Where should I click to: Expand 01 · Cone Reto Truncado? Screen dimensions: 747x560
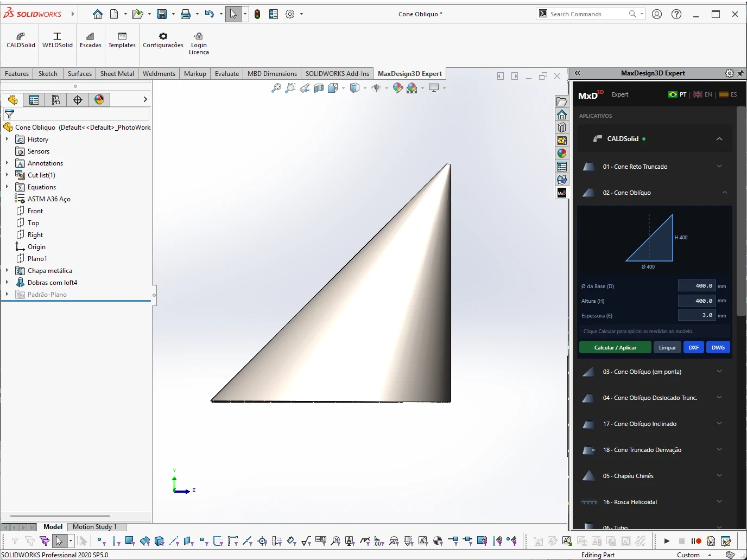tap(719, 167)
